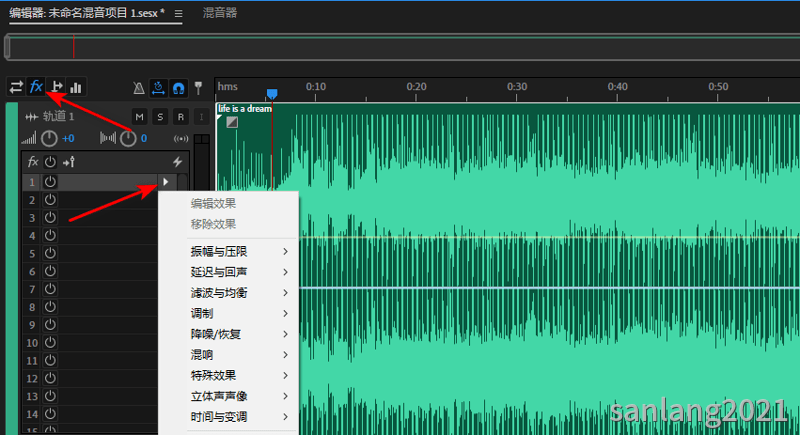Toggle power for effect slot 14
The image size is (800, 435).
click(50, 414)
